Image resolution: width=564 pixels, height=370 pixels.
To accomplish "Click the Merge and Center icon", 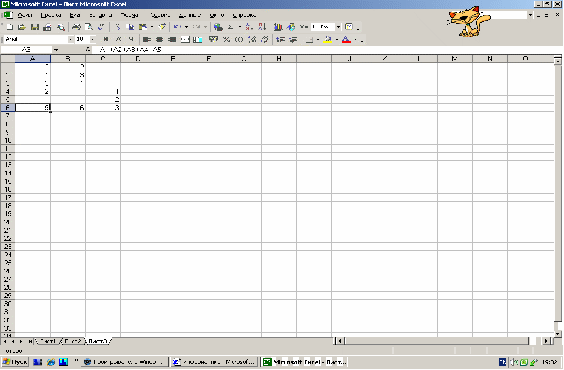I will click(185, 40).
